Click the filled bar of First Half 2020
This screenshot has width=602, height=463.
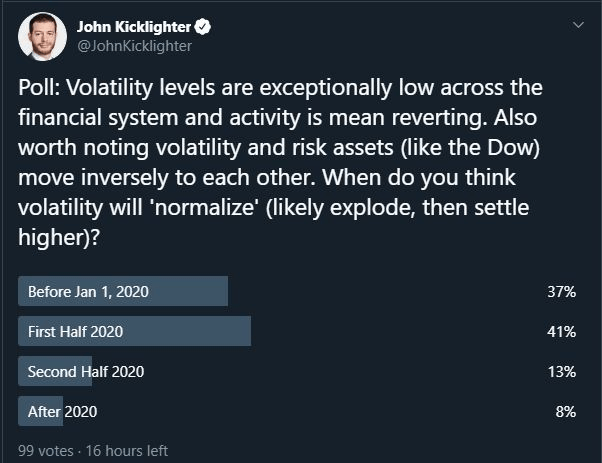pyautogui.click(x=134, y=331)
